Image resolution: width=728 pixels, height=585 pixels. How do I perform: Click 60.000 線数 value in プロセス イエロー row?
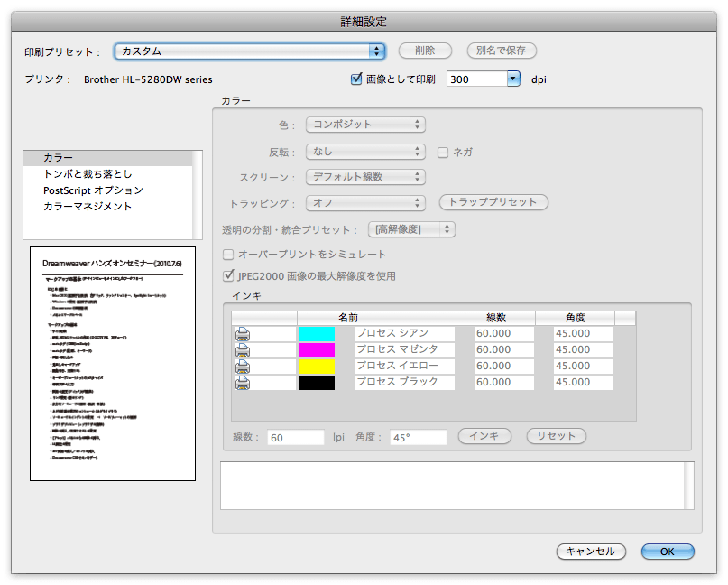click(x=504, y=367)
